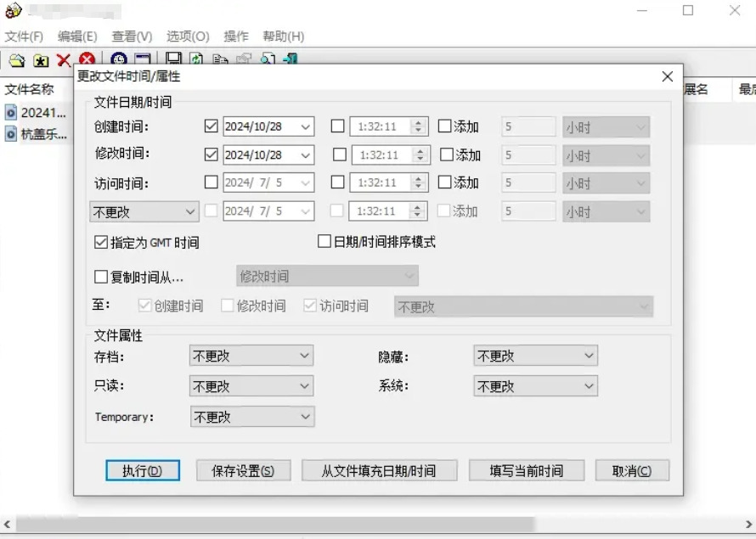Image resolution: width=756 pixels, height=539 pixels.
Task: Toggle the 指定为 GMT 时间 checkbox
Action: pyautogui.click(x=102, y=243)
